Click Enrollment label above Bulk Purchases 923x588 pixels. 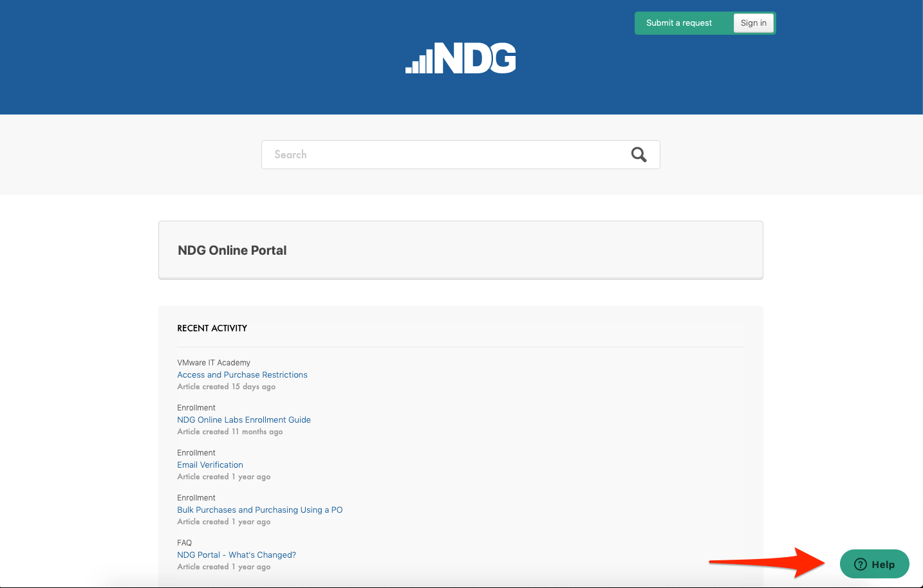click(x=196, y=498)
